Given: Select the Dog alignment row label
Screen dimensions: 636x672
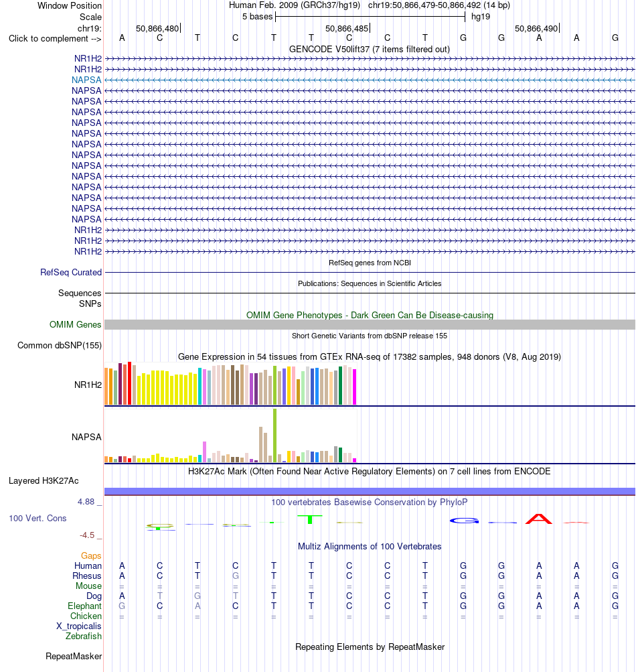Looking at the screenshot, I should 94,596.
